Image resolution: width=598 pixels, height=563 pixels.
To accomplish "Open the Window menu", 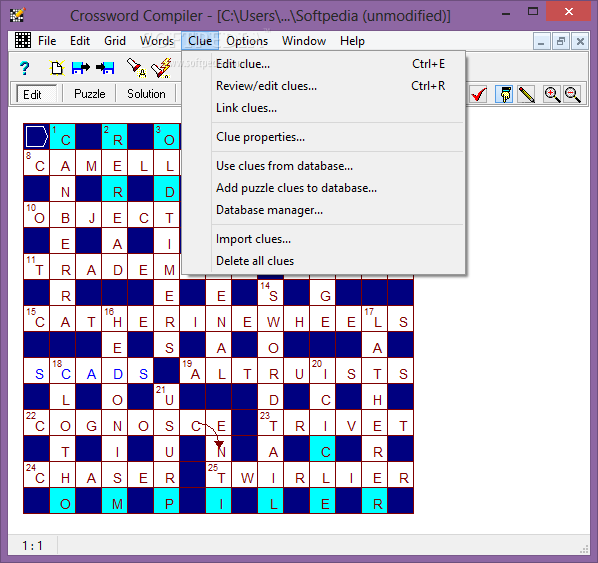I will pyautogui.click(x=304, y=41).
